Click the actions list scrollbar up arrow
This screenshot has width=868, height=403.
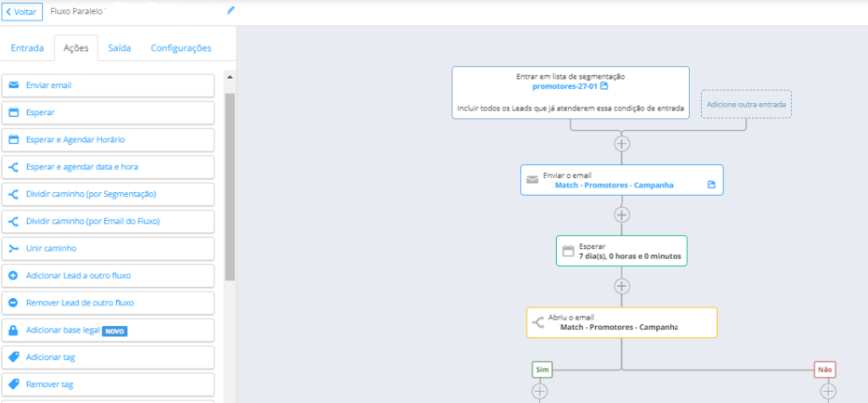(230, 77)
